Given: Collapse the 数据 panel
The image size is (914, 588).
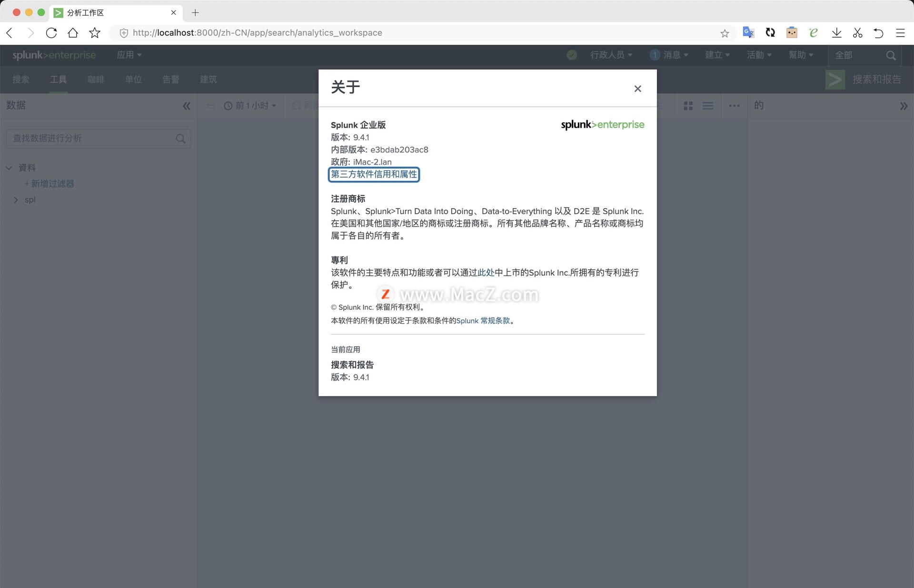Looking at the screenshot, I should pyautogui.click(x=186, y=106).
